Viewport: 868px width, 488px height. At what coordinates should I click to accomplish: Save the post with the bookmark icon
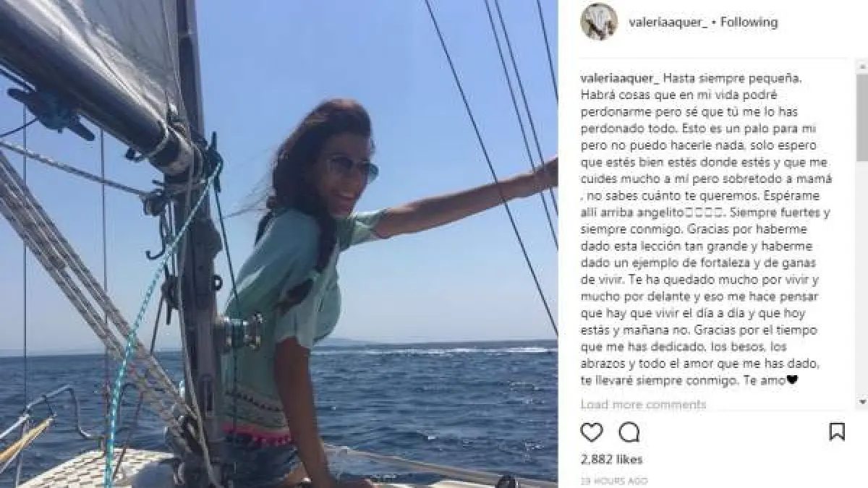837,432
